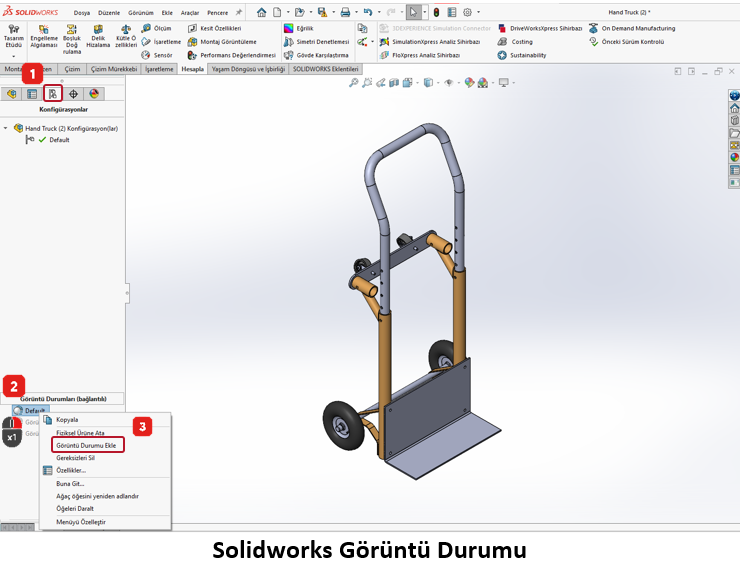Open the DisplayManager color-sphere tab icon

94,93
